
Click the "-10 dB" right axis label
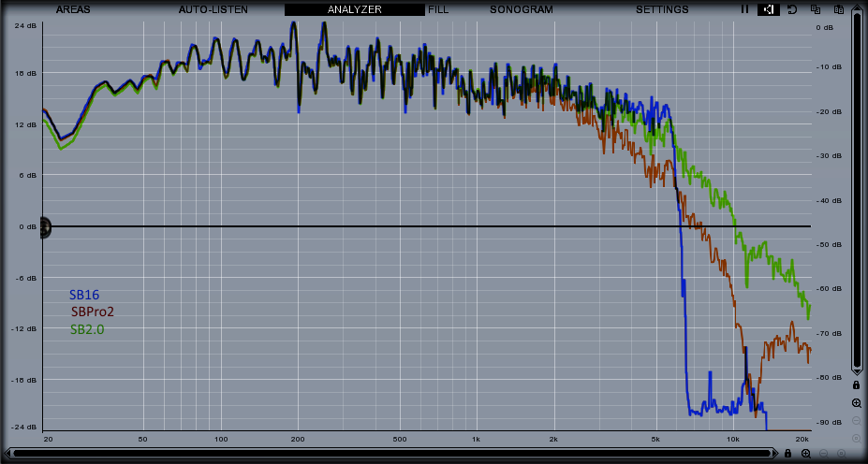(x=829, y=67)
